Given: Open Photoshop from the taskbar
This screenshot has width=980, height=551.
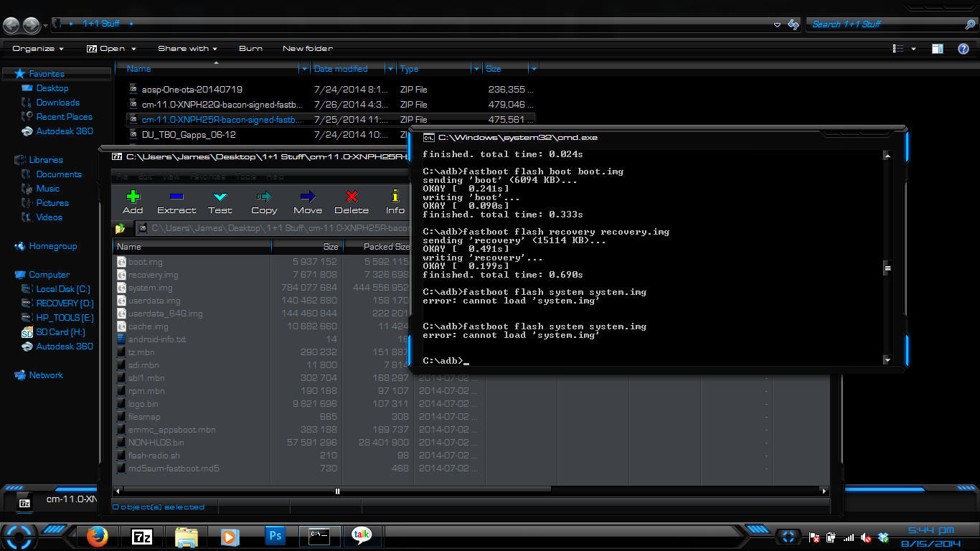Looking at the screenshot, I should [275, 536].
